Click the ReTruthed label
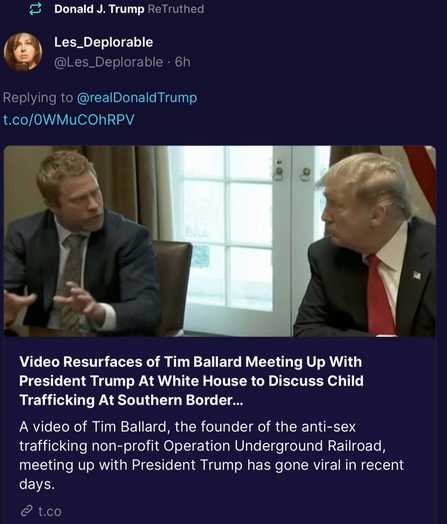The width and height of the screenshot is (447, 524). click(x=176, y=9)
